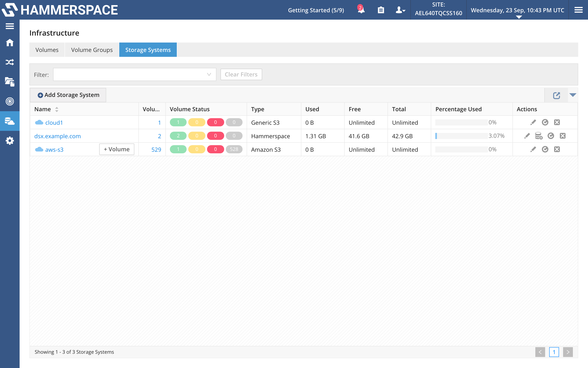The image size is (588, 368).
Task: Click the cloud icon next to cloud1
Action: click(39, 122)
